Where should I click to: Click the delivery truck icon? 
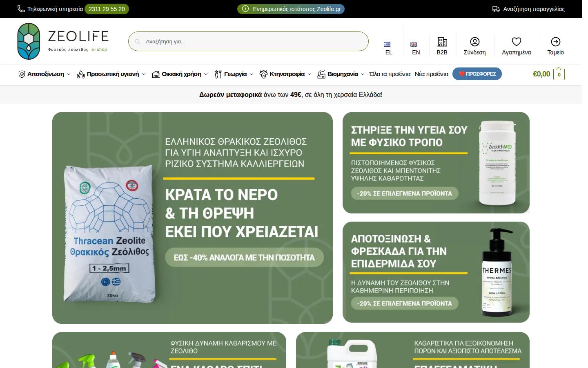496,9
